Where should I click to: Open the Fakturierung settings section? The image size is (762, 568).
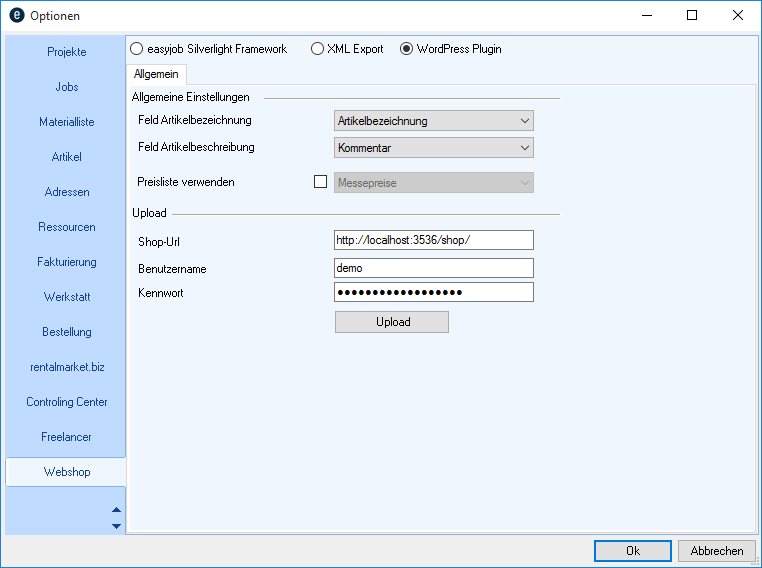pos(67,262)
